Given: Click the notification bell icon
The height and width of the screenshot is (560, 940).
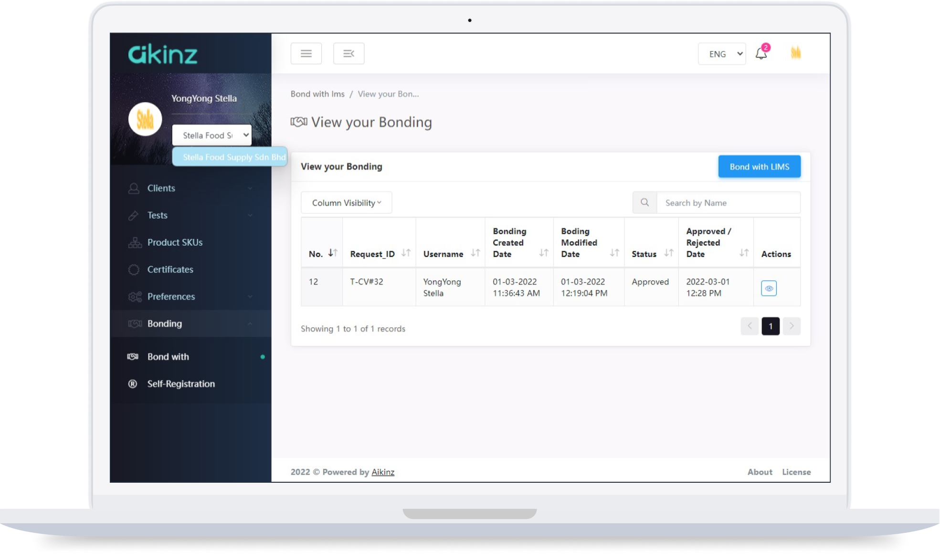Looking at the screenshot, I should tap(761, 54).
